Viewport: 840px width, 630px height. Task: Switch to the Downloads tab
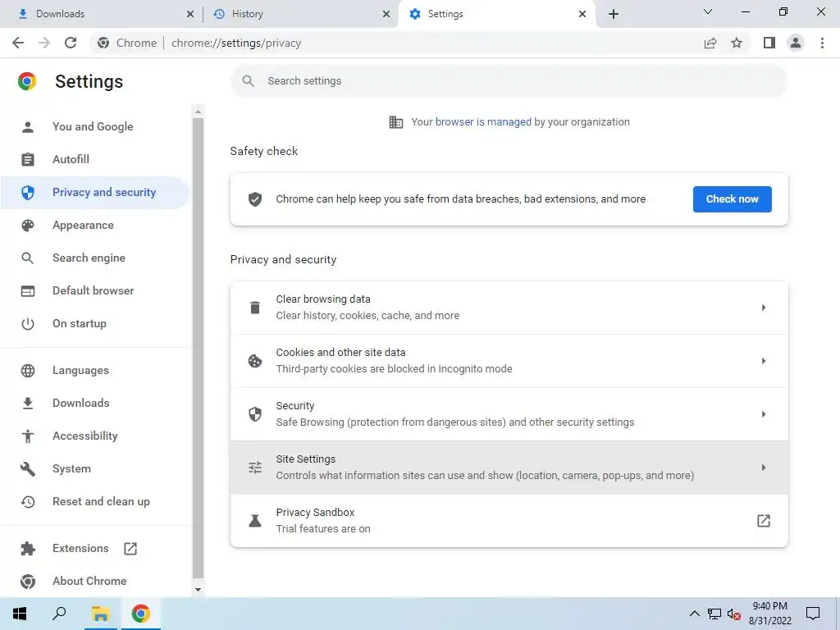pos(103,14)
